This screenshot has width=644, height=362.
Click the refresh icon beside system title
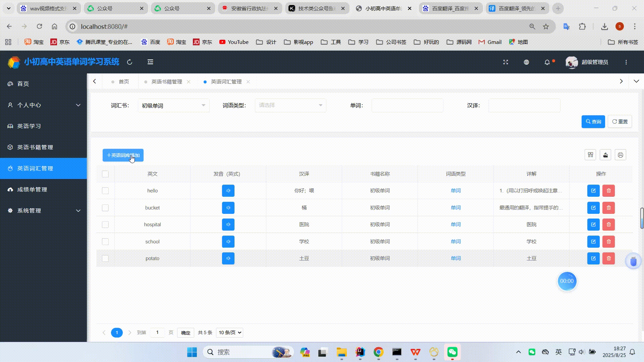pos(129,62)
